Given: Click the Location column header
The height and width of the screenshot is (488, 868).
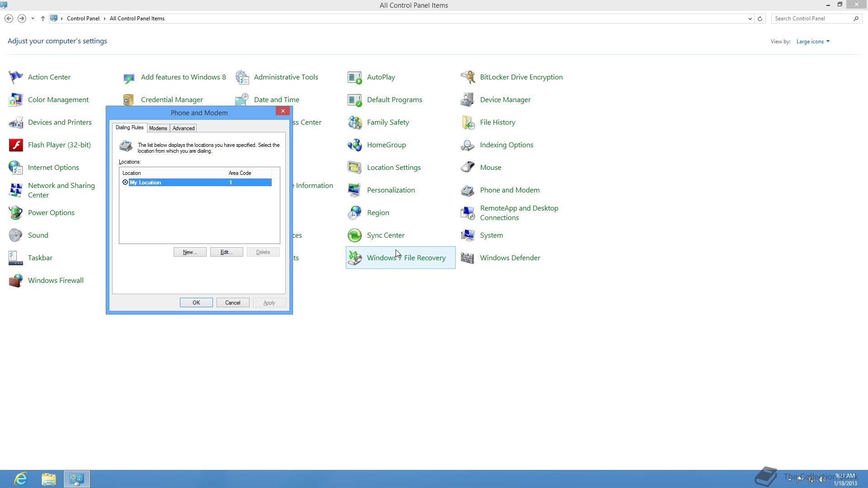Looking at the screenshot, I should [173, 173].
